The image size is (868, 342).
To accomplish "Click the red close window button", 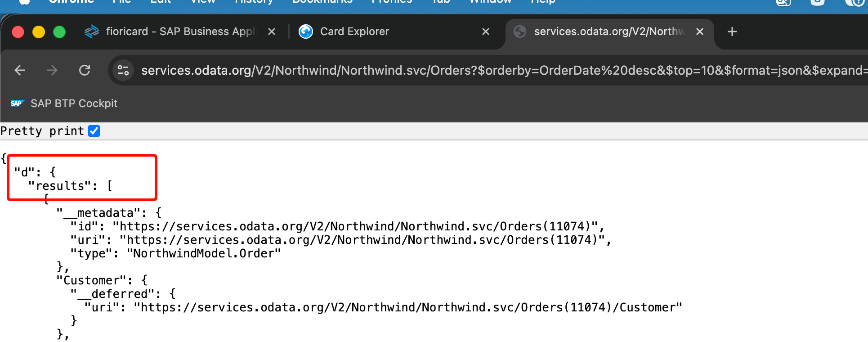I will coord(18,32).
